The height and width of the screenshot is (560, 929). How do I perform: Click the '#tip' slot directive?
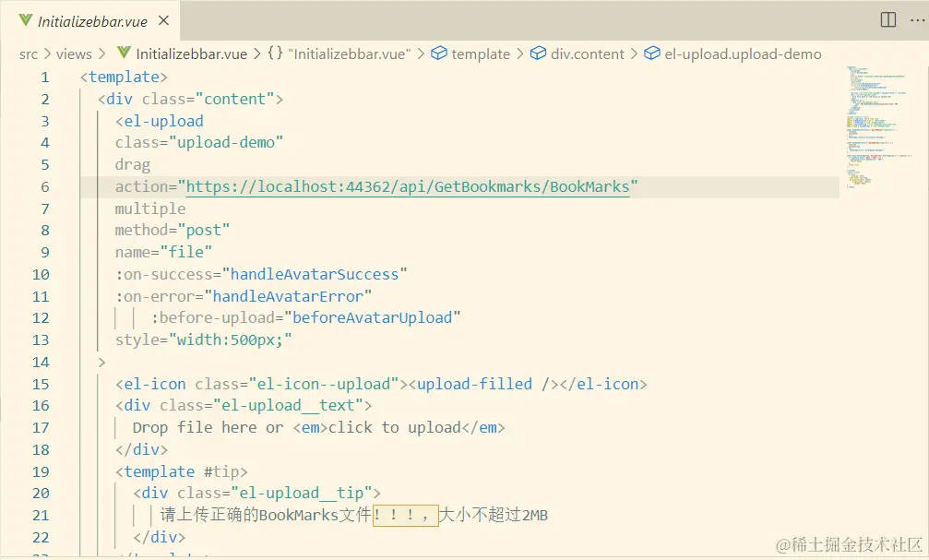(x=221, y=471)
